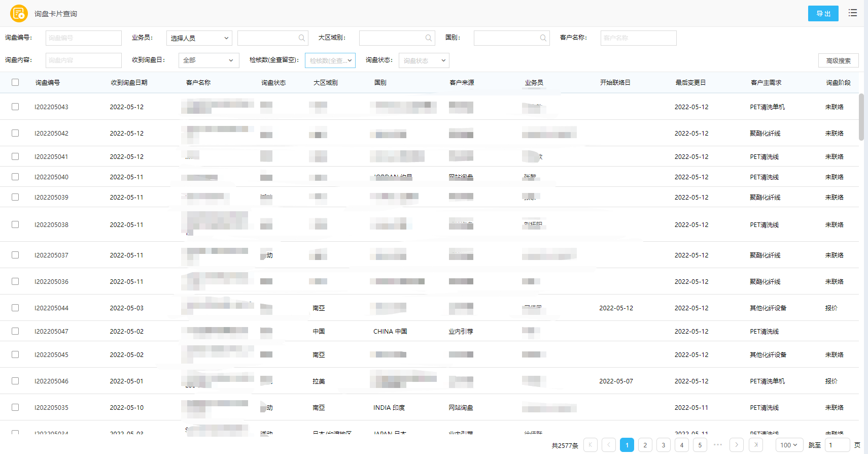Click the vertical table scrollbar
The width and height of the screenshot is (868, 454).
pyautogui.click(x=861, y=117)
